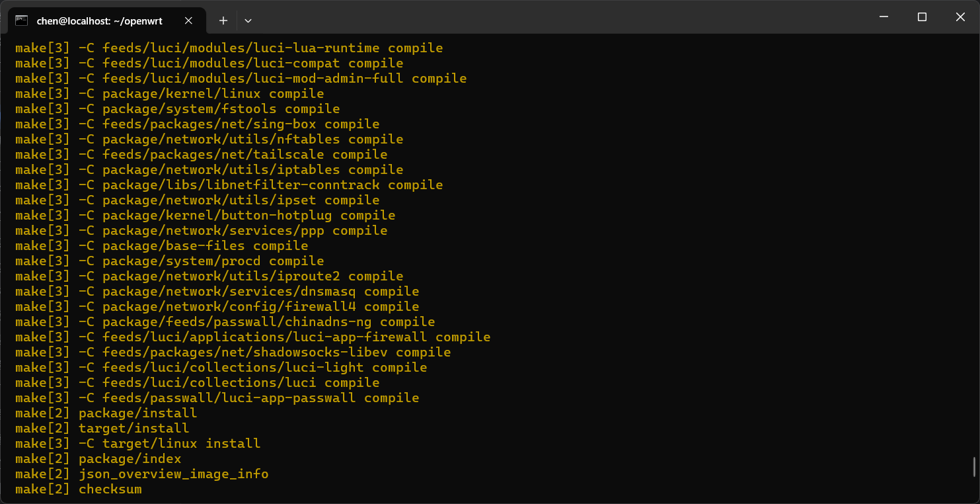Click the target/linux install line
The width and height of the screenshot is (980, 504).
coord(137,444)
